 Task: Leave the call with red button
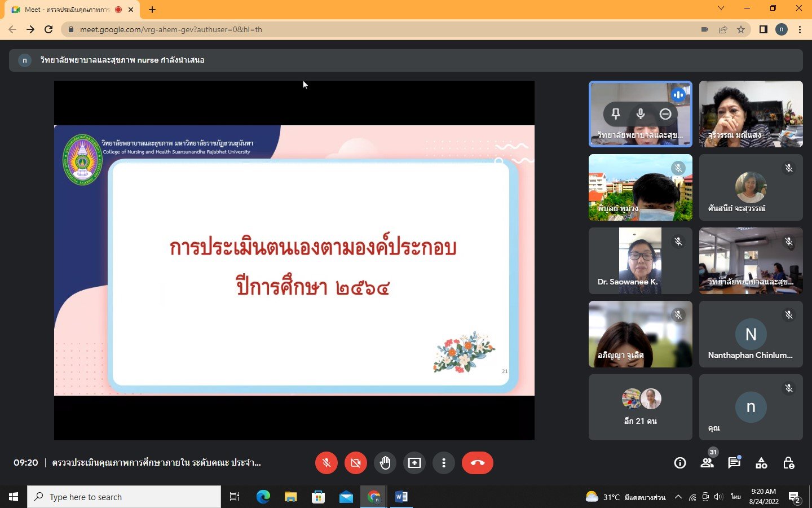pyautogui.click(x=477, y=463)
